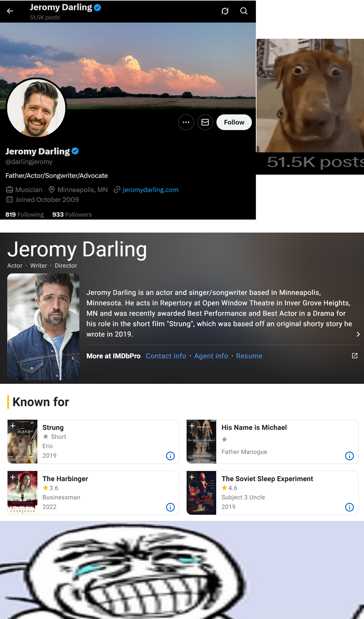Screen dimensions: 364x619
Task: Open the Strung poster thumbnail
Action: pyautogui.click(x=22, y=441)
